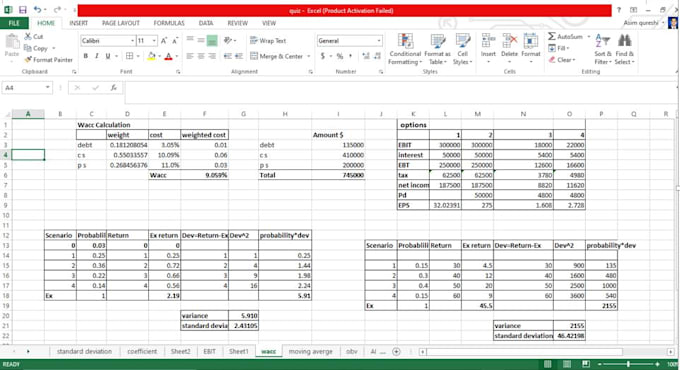Open Conditional Formatting menu
The height and width of the screenshot is (370, 680).
click(x=405, y=49)
